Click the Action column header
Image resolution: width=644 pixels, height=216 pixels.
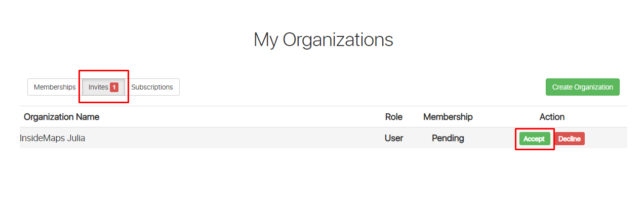pos(552,117)
